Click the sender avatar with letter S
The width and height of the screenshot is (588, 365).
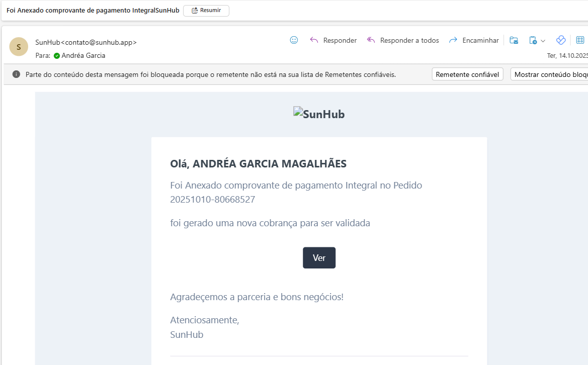[19, 47]
